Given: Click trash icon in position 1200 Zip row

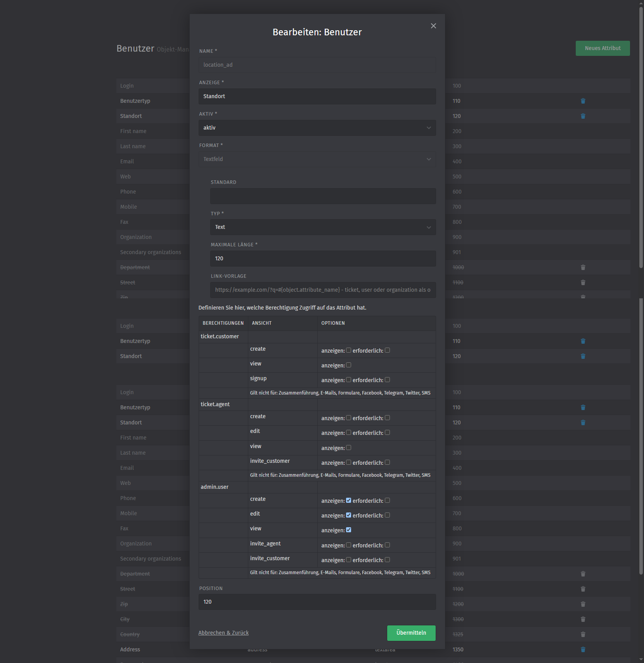Looking at the screenshot, I should coord(583,604).
